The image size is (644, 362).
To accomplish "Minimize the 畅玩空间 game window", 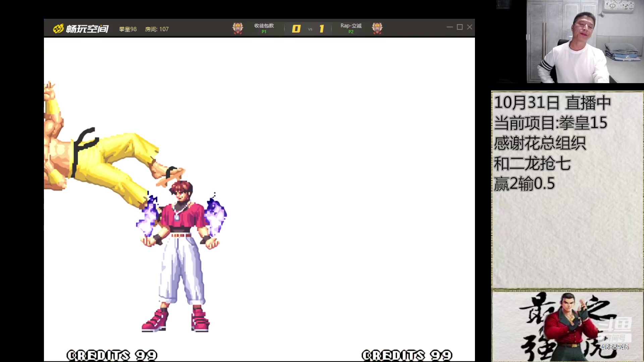I will coord(450,27).
